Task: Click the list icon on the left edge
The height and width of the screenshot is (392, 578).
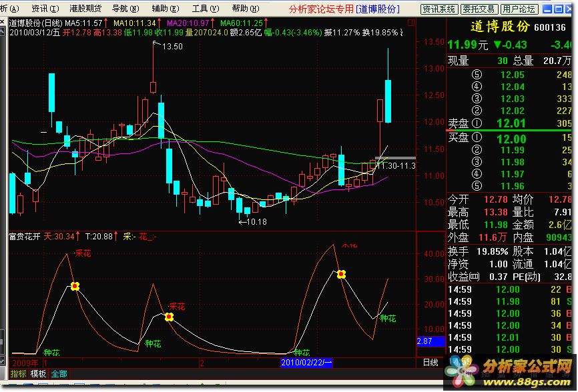Action: 2,341
